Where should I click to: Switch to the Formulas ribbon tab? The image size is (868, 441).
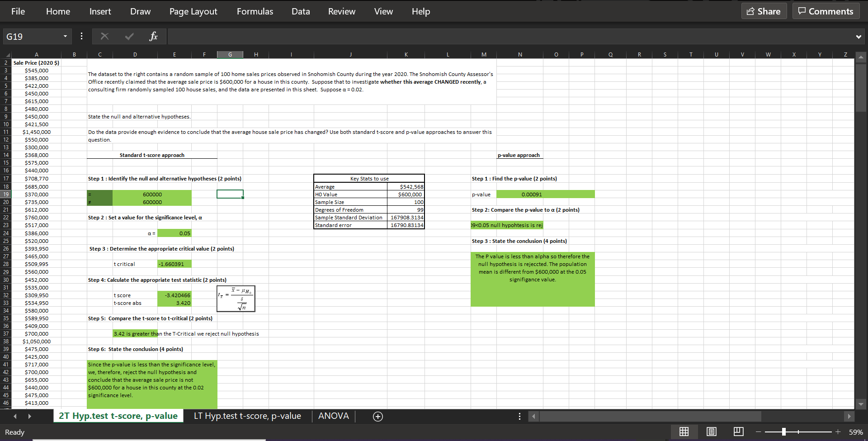pyautogui.click(x=255, y=11)
